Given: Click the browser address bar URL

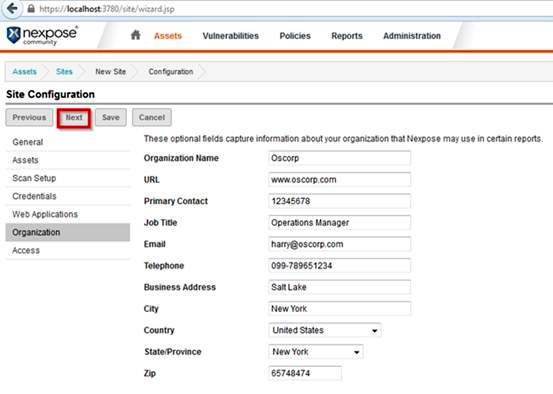Looking at the screenshot, I should [x=107, y=9].
